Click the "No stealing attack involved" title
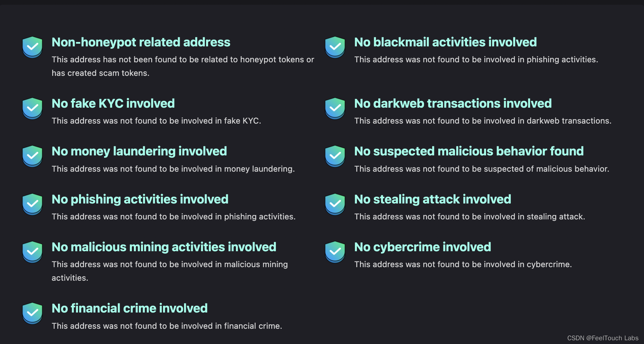The height and width of the screenshot is (344, 644). coord(432,199)
